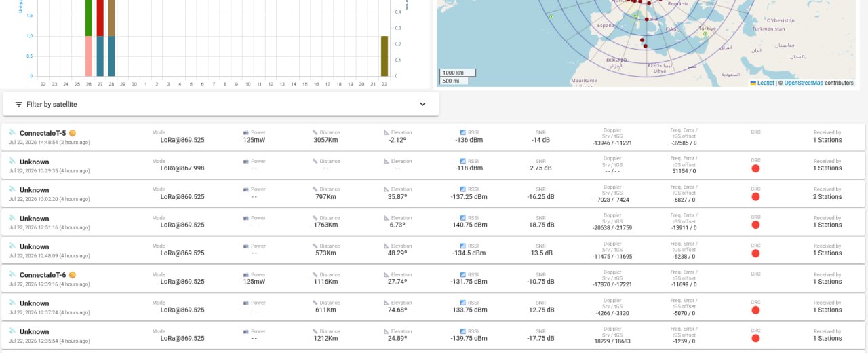Screen dimensions: 868x353
Task: Open Unknown packet received at 13:02:20
Action: (34, 190)
